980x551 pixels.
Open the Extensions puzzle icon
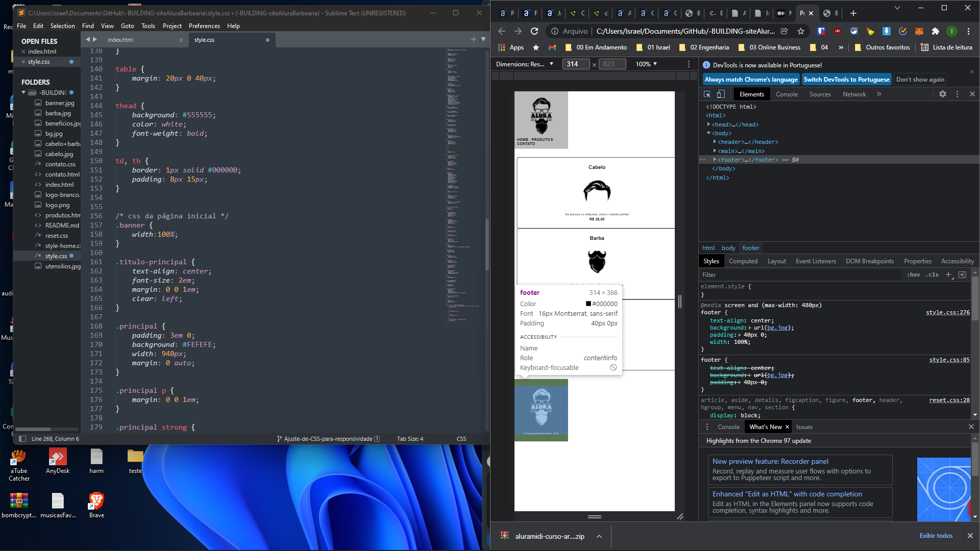(936, 31)
